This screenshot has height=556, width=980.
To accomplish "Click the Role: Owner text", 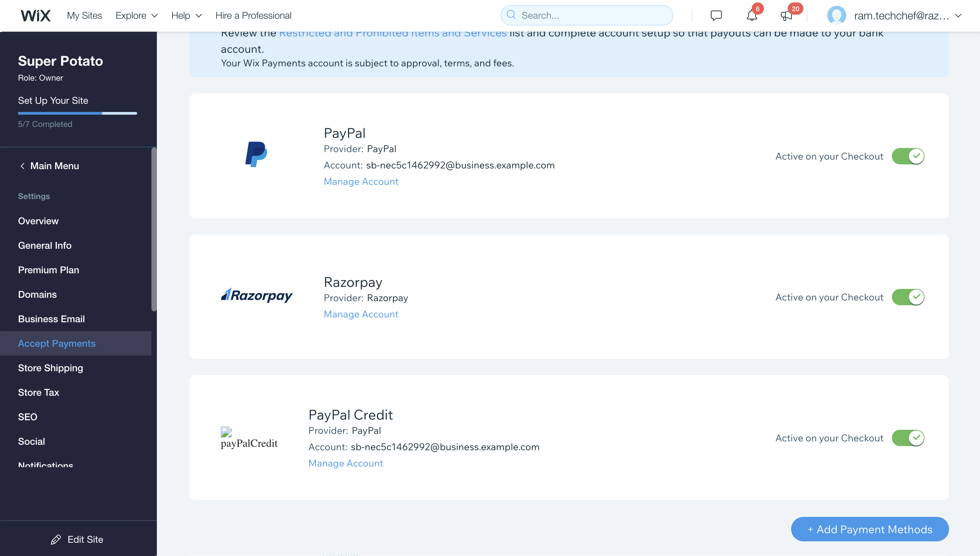I will tap(40, 78).
